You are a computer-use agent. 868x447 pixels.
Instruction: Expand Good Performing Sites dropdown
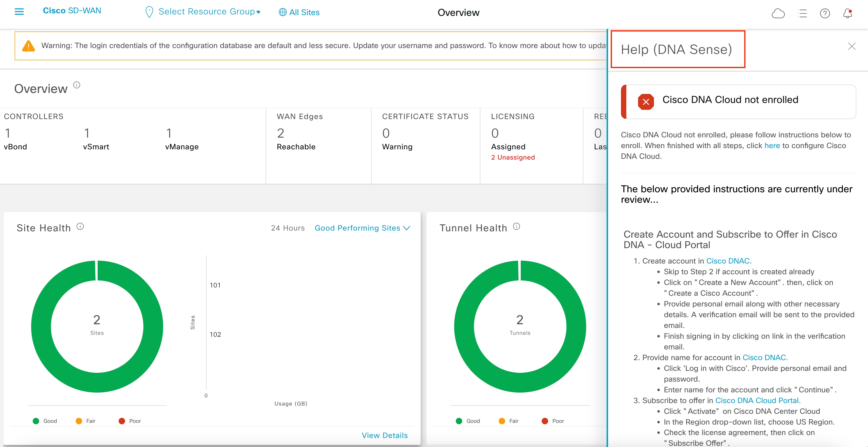362,228
